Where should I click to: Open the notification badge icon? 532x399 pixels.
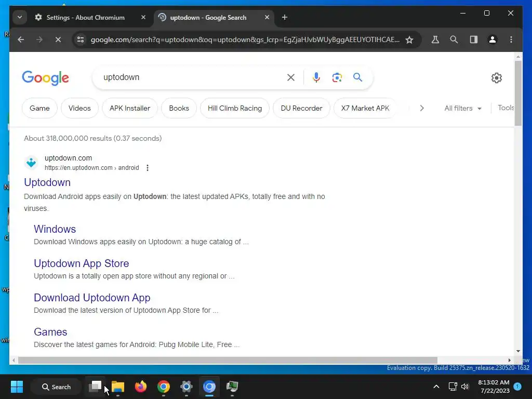coord(517,387)
